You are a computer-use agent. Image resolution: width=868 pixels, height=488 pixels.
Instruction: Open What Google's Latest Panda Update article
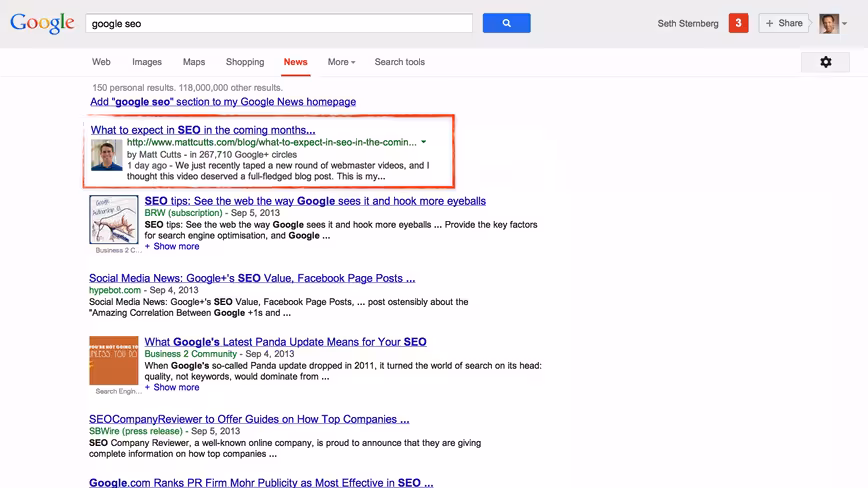pyautogui.click(x=286, y=342)
